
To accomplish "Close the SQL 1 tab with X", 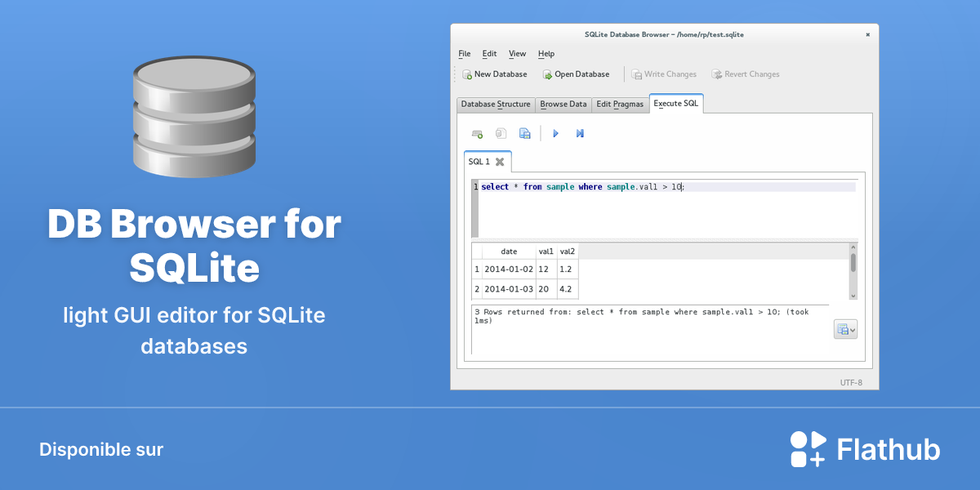I will (500, 162).
